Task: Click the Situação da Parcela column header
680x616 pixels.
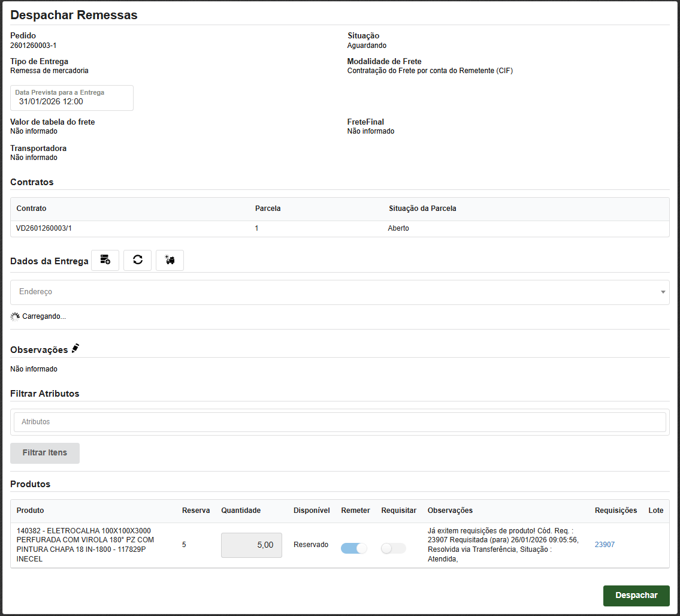Action: pyautogui.click(x=422, y=209)
